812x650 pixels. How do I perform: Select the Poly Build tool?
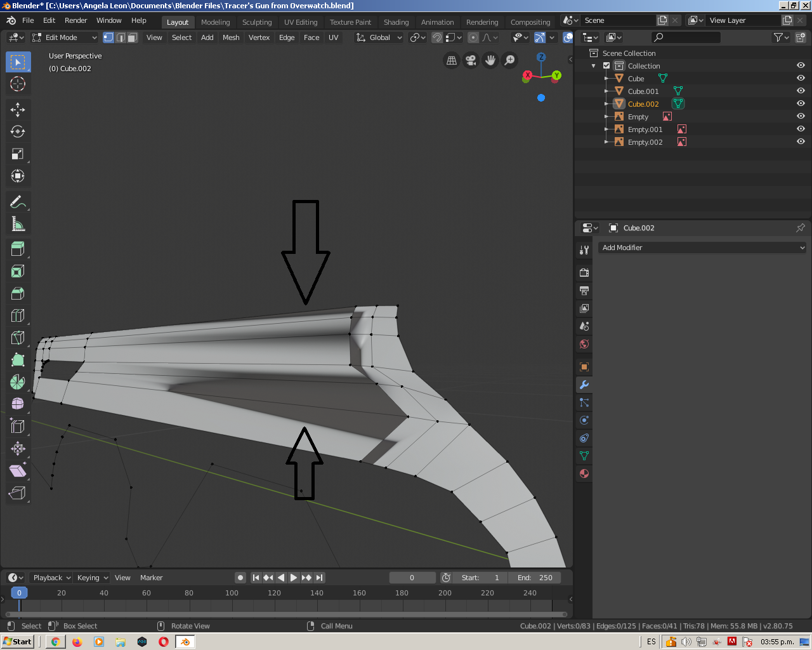pos(18,360)
